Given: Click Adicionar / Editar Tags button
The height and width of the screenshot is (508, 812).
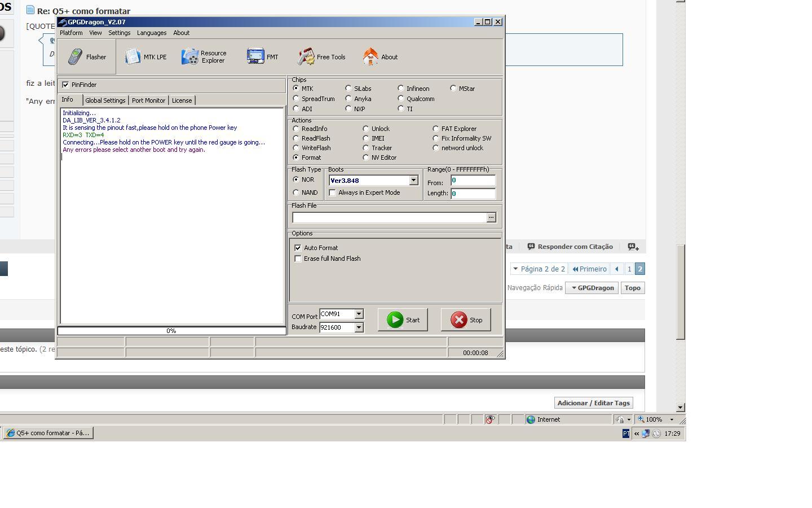Looking at the screenshot, I should pyautogui.click(x=593, y=403).
